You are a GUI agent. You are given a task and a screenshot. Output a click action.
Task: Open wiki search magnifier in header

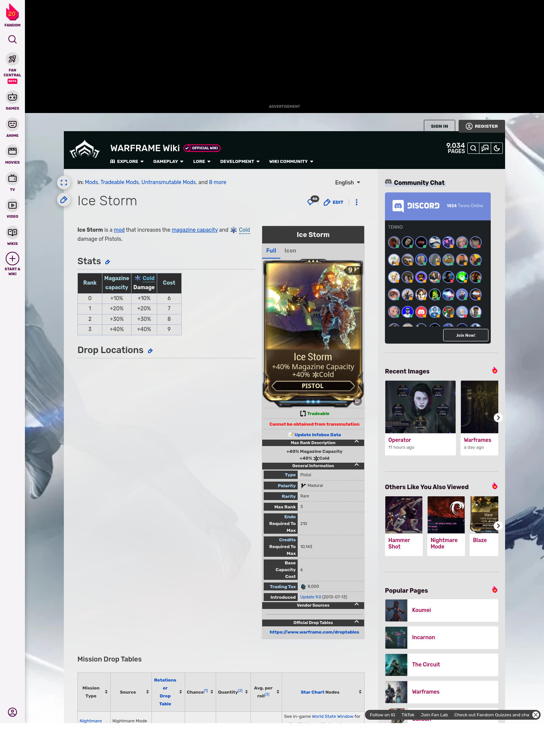473,148
